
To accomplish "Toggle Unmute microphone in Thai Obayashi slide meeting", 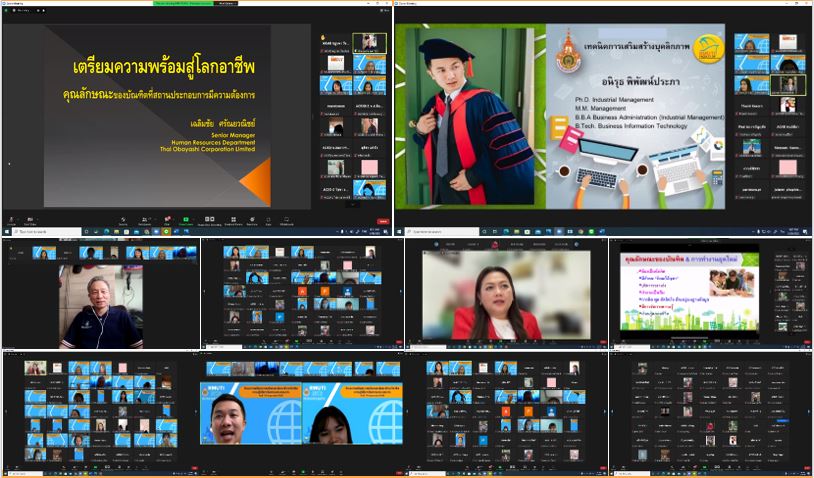I will 14,220.
